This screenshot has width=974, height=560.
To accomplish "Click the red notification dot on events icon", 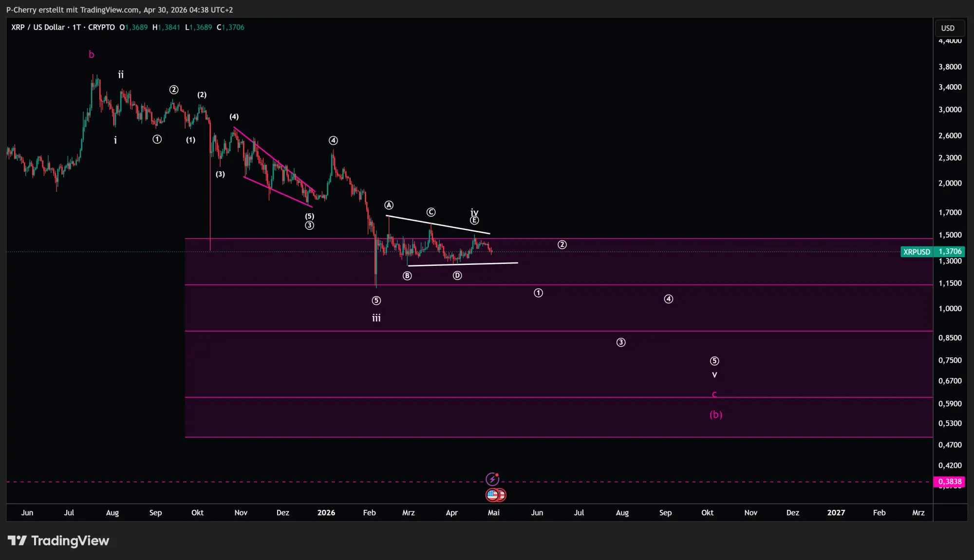I will (497, 475).
